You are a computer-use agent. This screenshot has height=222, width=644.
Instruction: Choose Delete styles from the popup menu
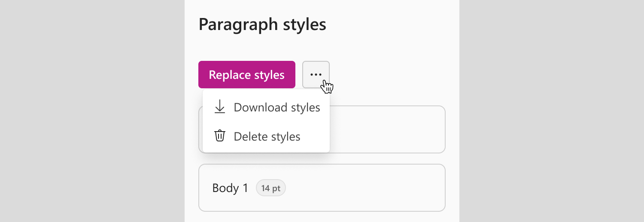(x=266, y=136)
